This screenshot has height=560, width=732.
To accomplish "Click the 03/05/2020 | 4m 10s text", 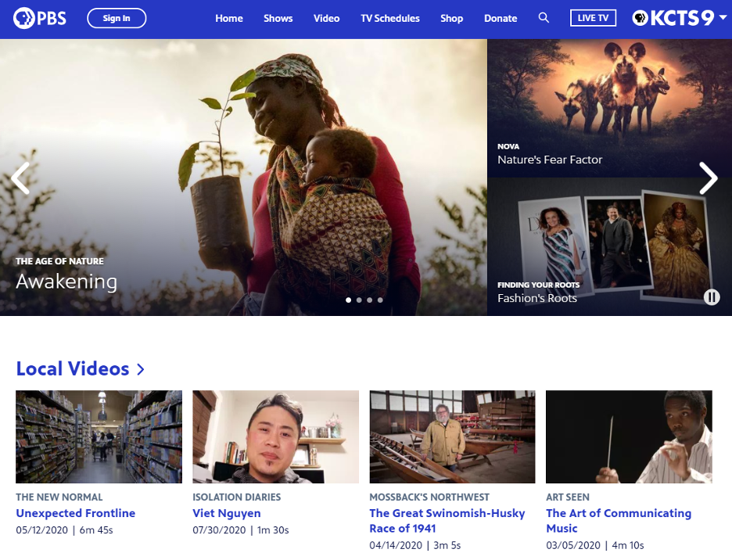I will 595,545.
